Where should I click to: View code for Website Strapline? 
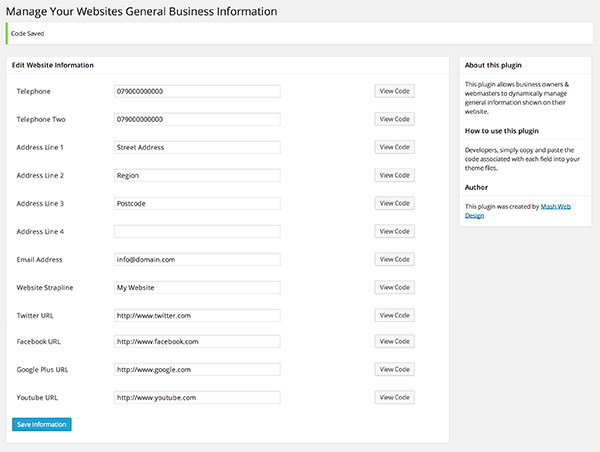[394, 287]
